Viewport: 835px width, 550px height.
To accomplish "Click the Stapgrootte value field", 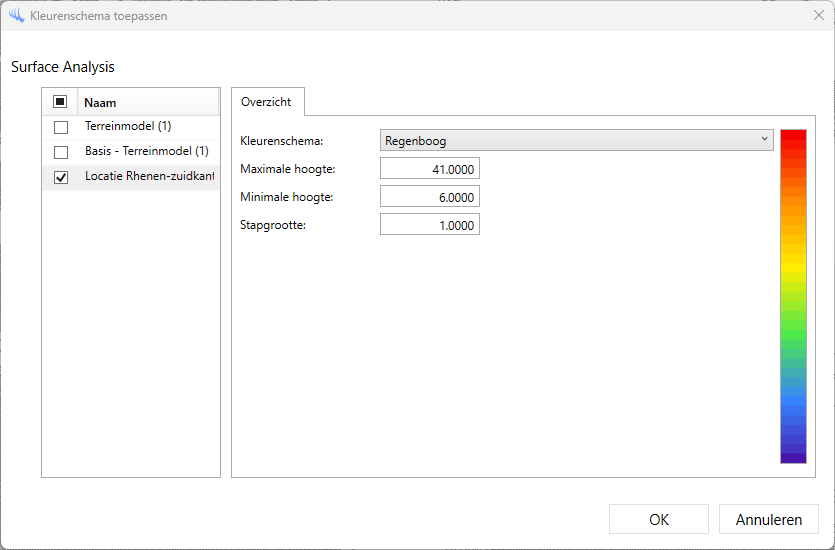I will (430, 225).
